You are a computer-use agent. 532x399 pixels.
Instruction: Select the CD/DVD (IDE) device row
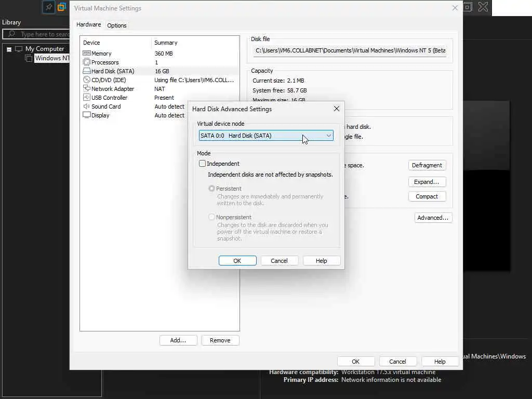pyautogui.click(x=159, y=80)
